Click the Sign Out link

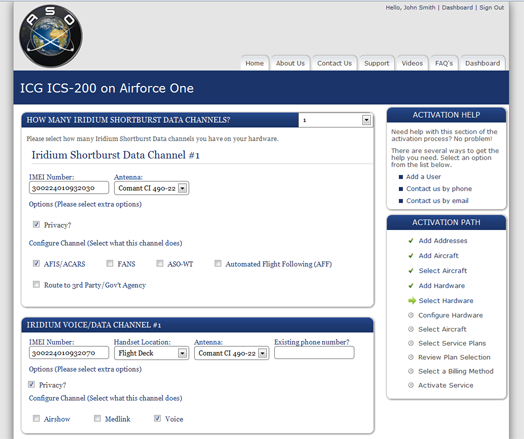click(492, 7)
